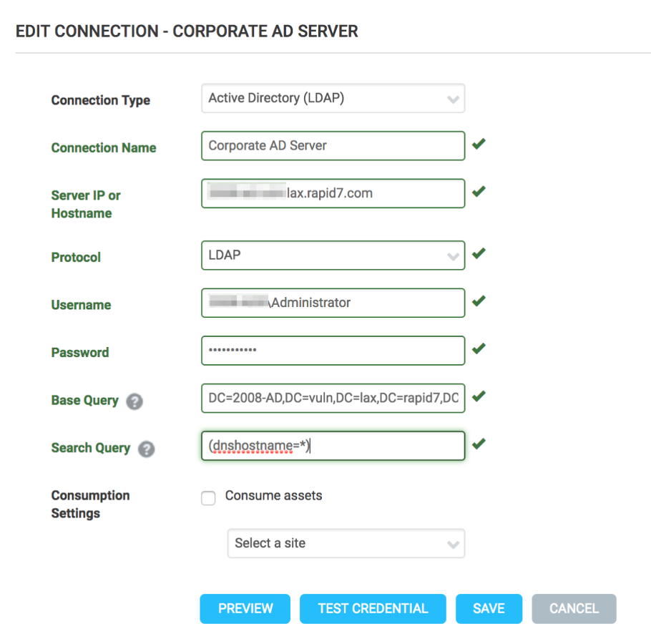The image size is (651, 644).
Task: Save the connection with SAVE button
Action: 489,609
